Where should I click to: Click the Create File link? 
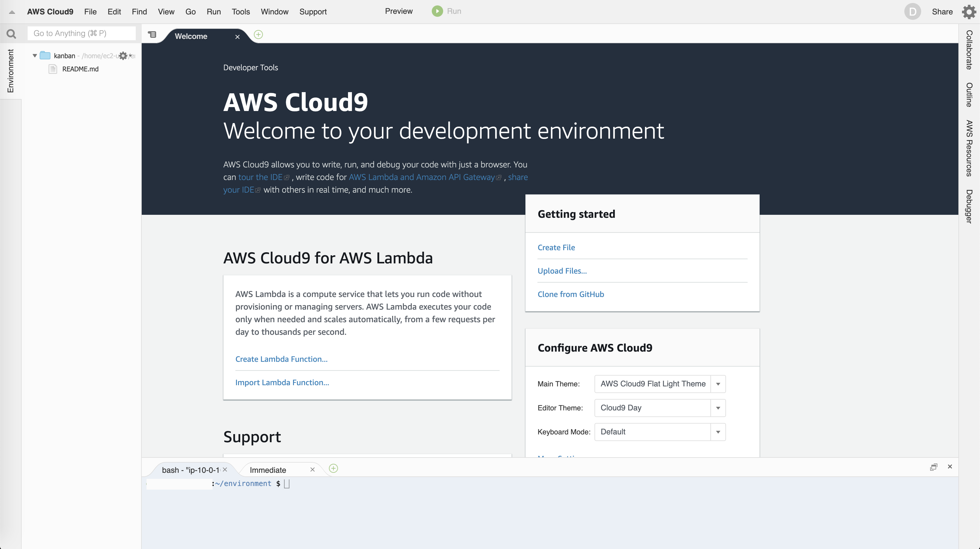click(x=556, y=247)
